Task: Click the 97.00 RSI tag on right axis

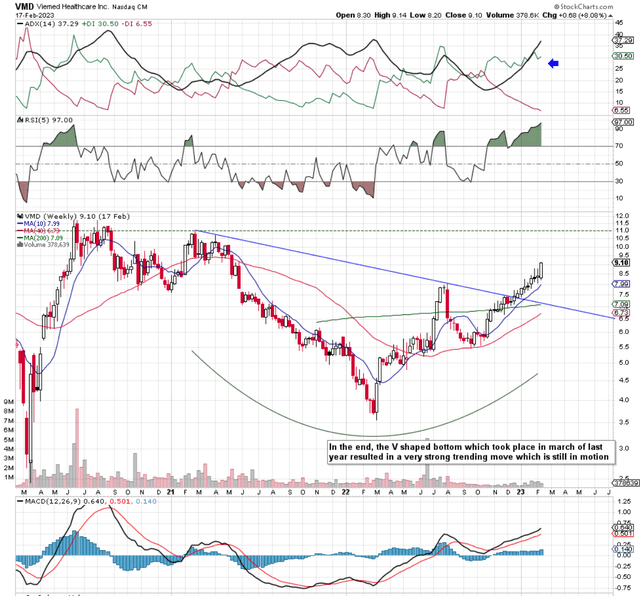Action: (x=623, y=122)
